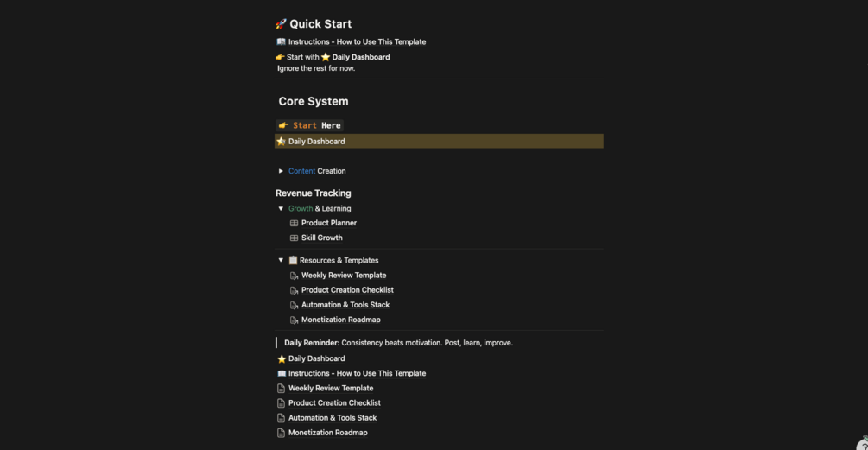Click page-link icon beside nested Weekly Review Template
The width and height of the screenshot is (868, 450).
pyautogui.click(x=294, y=276)
